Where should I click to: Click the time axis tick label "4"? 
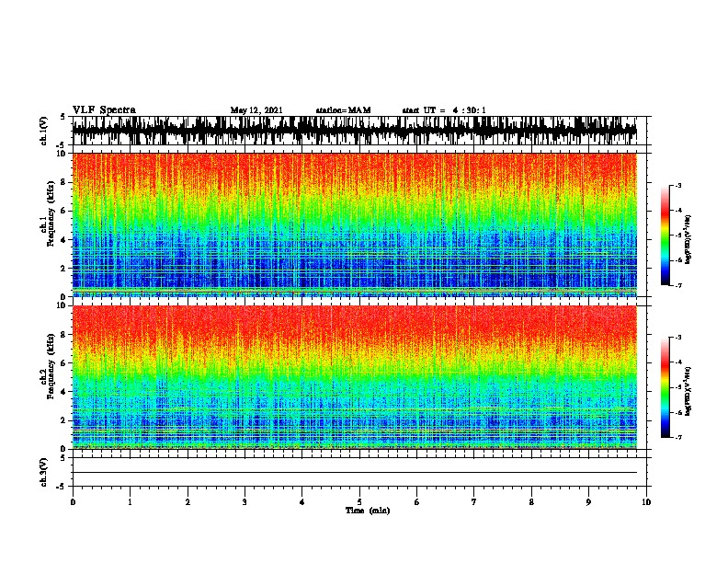click(302, 502)
